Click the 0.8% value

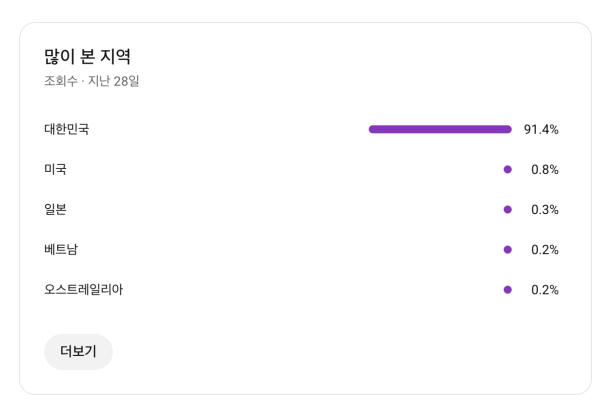pyautogui.click(x=545, y=169)
